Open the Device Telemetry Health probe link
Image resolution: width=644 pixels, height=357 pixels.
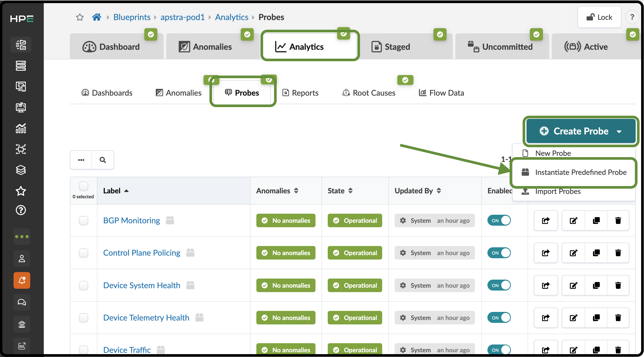(x=146, y=318)
